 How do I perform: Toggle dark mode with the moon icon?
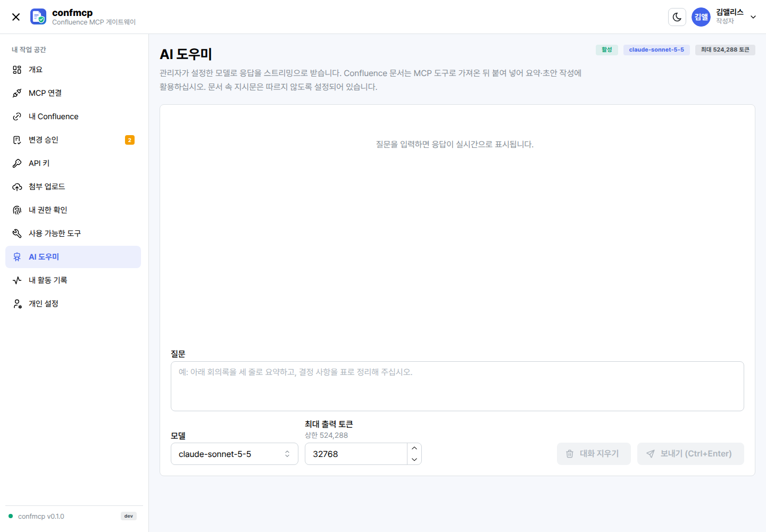coord(677,17)
